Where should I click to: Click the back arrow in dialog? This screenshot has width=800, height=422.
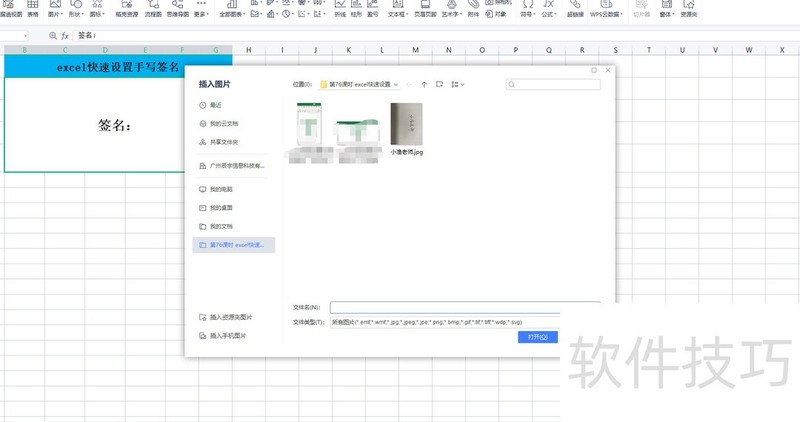click(409, 85)
